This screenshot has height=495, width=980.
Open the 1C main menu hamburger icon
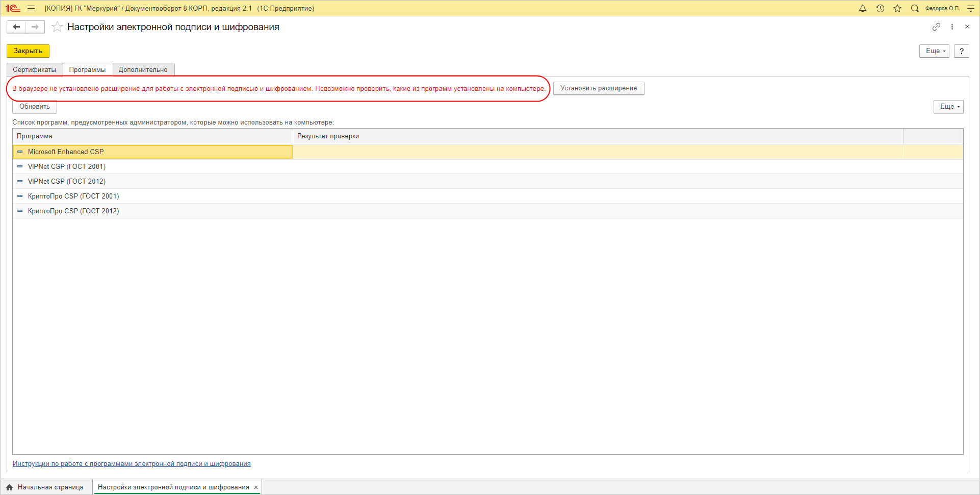tap(31, 8)
